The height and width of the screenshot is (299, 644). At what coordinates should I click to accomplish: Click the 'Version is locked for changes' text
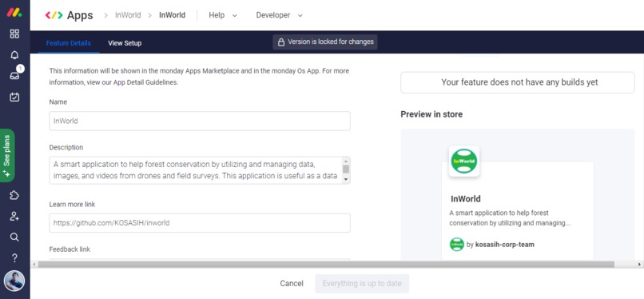pyautogui.click(x=331, y=42)
